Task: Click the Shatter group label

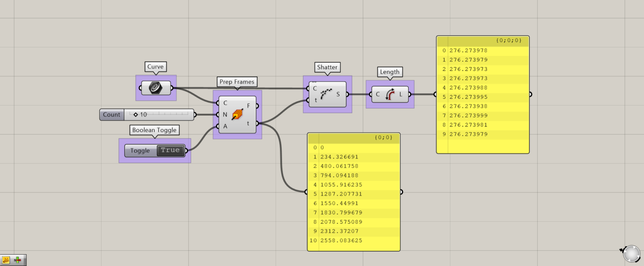Action: point(327,67)
